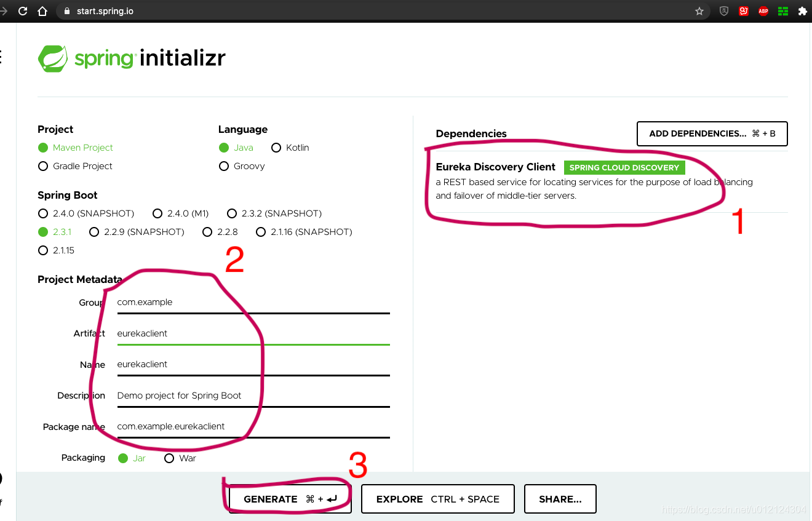This screenshot has width=812, height=521.
Task: Click the Spring Boot heading
Action: (x=68, y=195)
